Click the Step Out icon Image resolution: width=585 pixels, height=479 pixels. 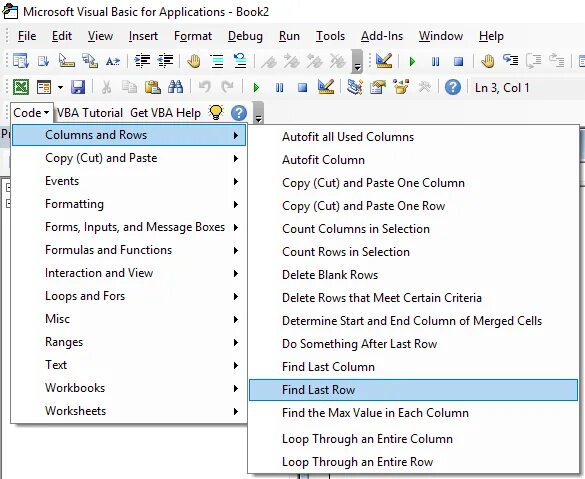[556, 61]
